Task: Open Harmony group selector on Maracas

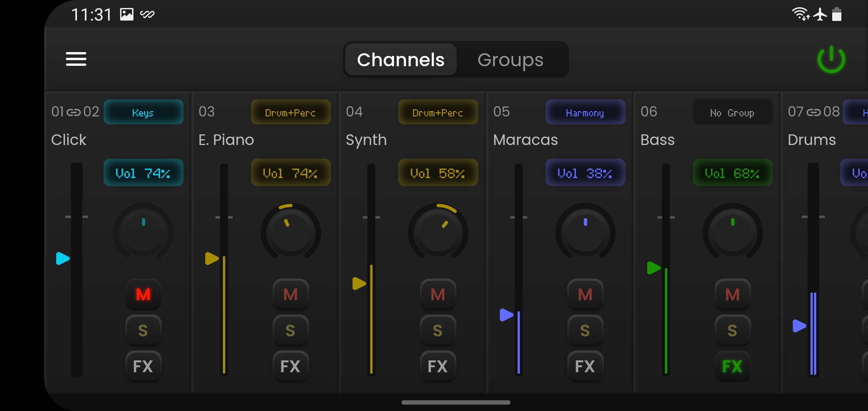Action: [585, 112]
